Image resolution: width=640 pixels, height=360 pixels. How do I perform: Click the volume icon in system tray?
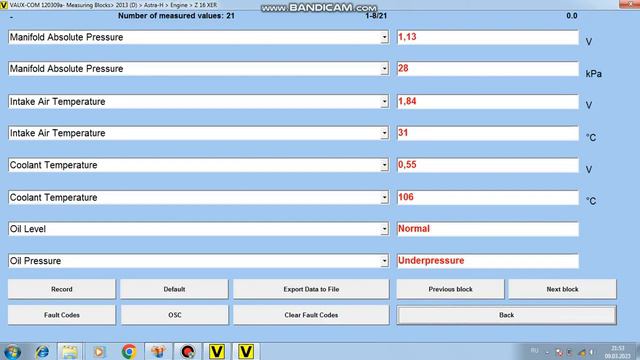(591, 352)
